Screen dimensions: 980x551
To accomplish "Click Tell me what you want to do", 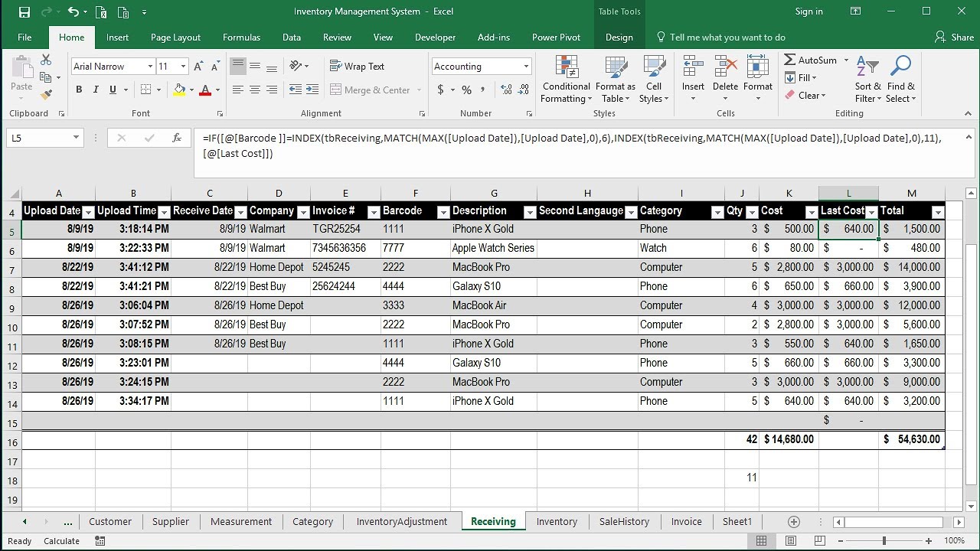I will tap(721, 37).
